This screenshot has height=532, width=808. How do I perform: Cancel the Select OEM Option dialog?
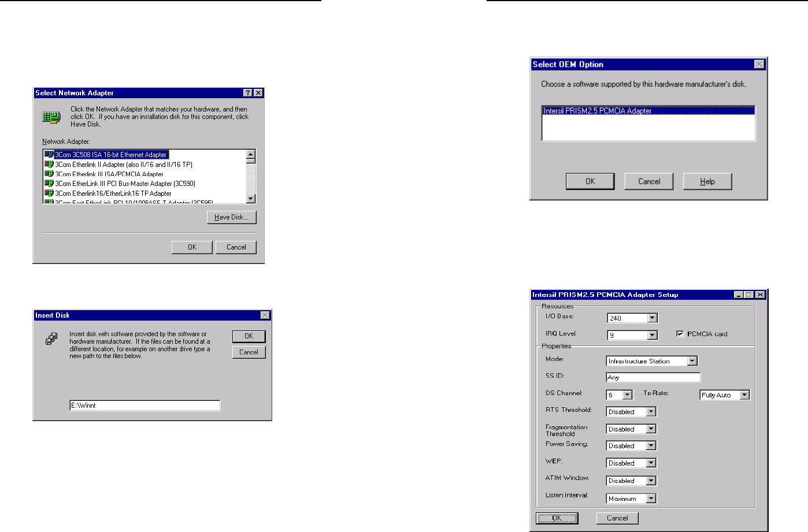click(649, 181)
